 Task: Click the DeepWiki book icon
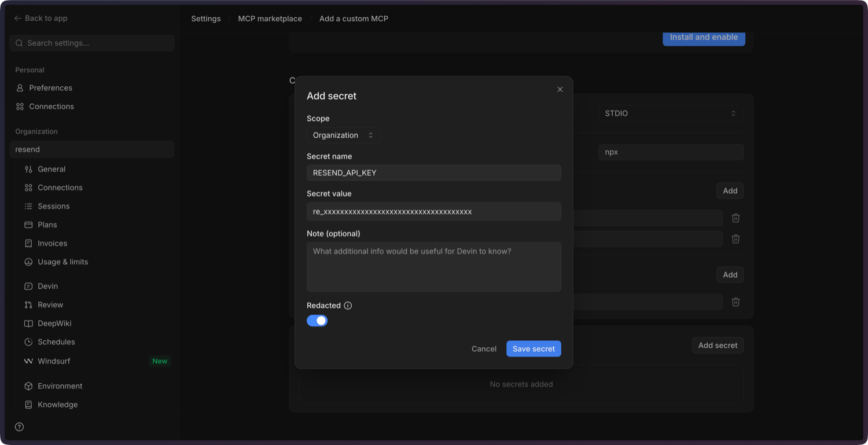point(28,323)
